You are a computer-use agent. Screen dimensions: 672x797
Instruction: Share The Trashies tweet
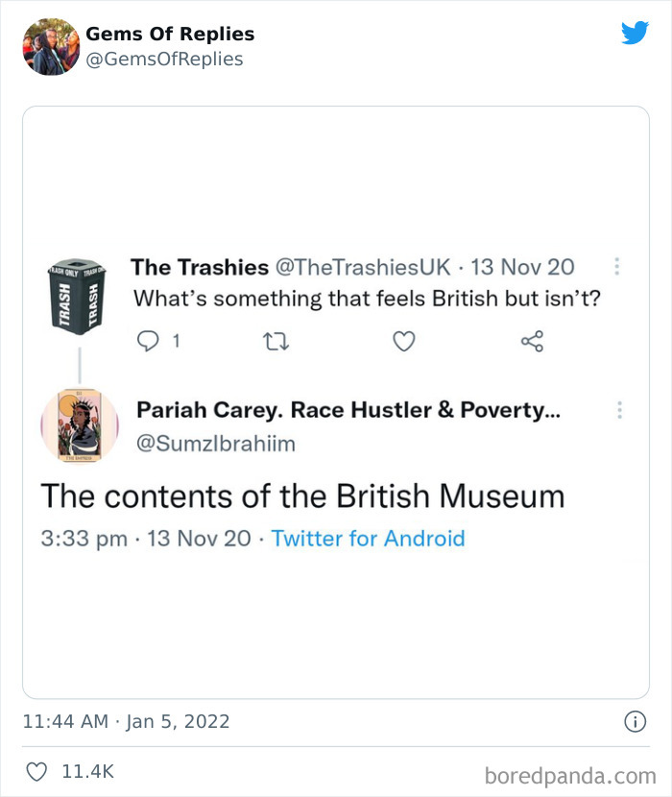tap(532, 341)
